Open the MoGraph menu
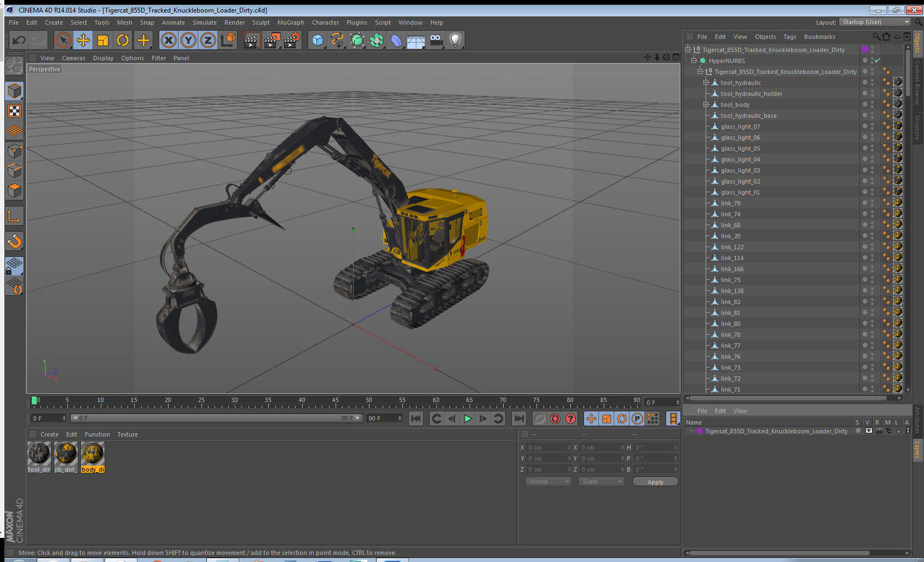924x562 pixels. pyautogui.click(x=291, y=22)
